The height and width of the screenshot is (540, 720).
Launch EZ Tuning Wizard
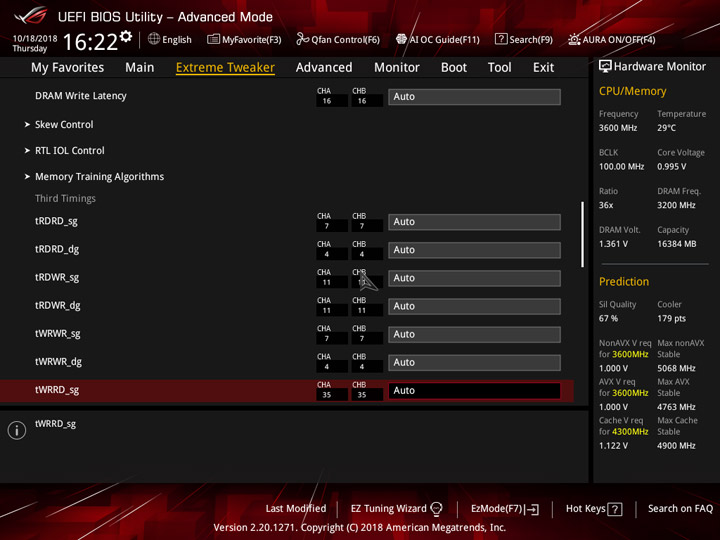[396, 508]
